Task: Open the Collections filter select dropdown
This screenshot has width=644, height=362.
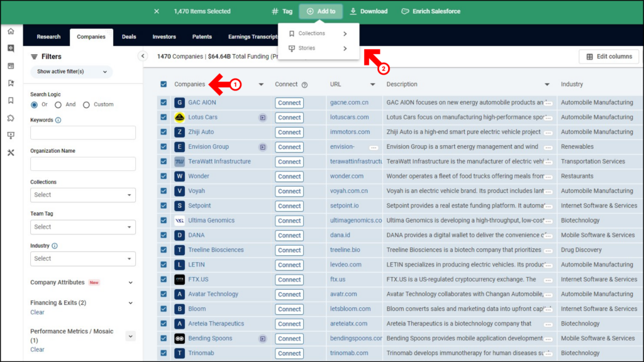Action: 83,195
